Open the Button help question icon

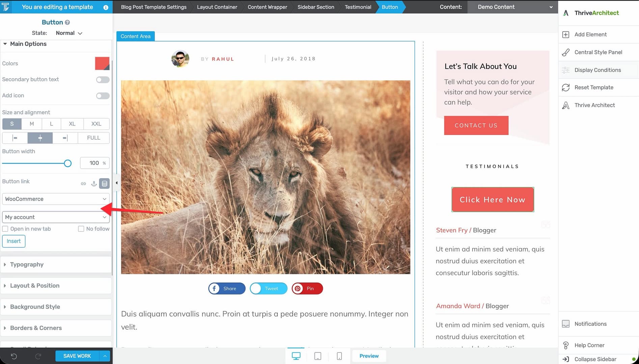[x=67, y=22]
